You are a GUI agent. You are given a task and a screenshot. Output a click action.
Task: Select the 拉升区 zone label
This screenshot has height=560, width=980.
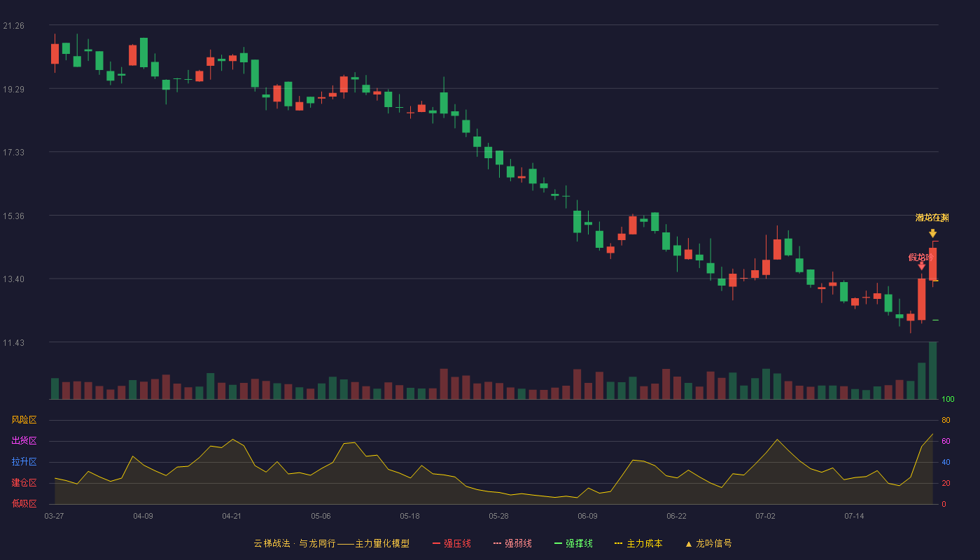[x=24, y=462]
